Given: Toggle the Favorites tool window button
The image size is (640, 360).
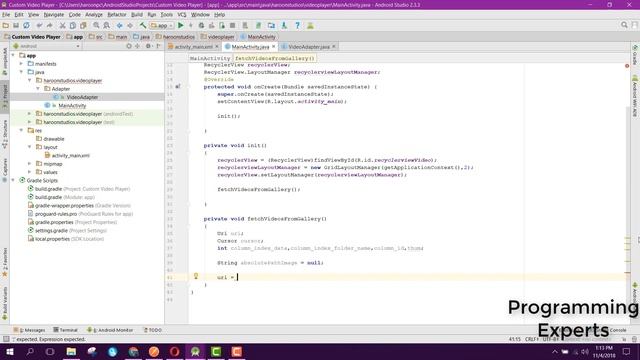Looking at the screenshot, I should point(5,262).
